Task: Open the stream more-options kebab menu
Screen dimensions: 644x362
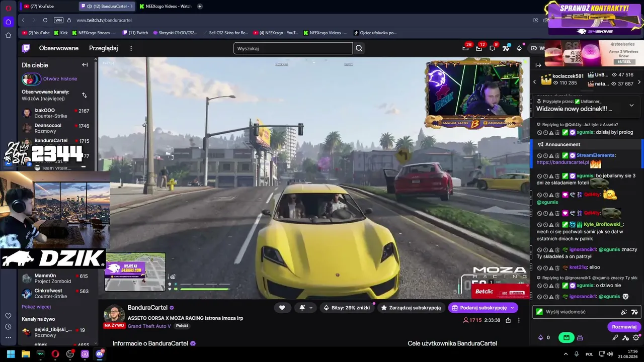Action: (519, 320)
